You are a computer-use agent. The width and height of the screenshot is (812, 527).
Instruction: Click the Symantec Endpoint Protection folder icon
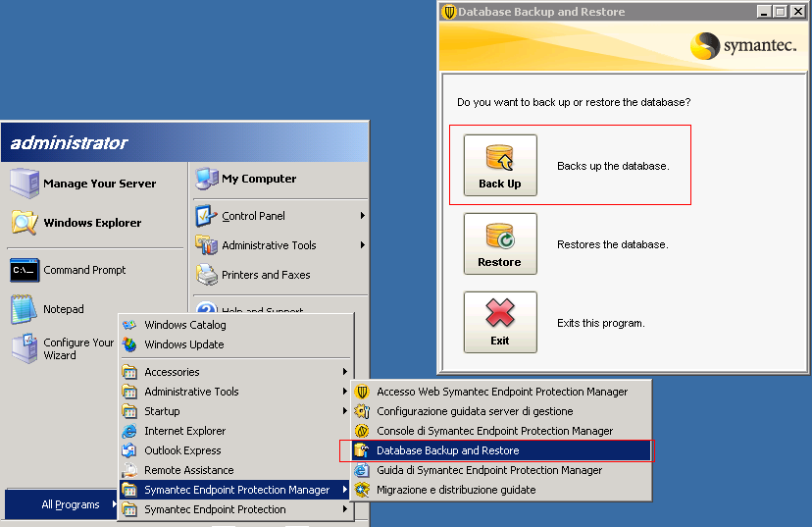[129, 510]
